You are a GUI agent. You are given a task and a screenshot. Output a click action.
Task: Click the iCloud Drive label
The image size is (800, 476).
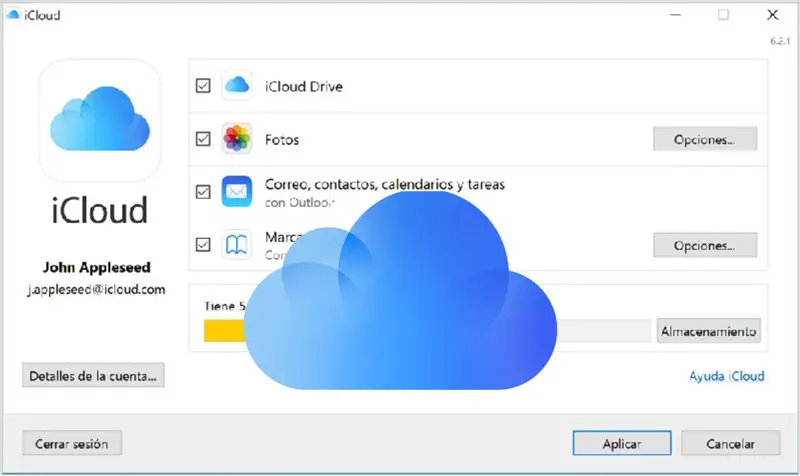coord(304,87)
